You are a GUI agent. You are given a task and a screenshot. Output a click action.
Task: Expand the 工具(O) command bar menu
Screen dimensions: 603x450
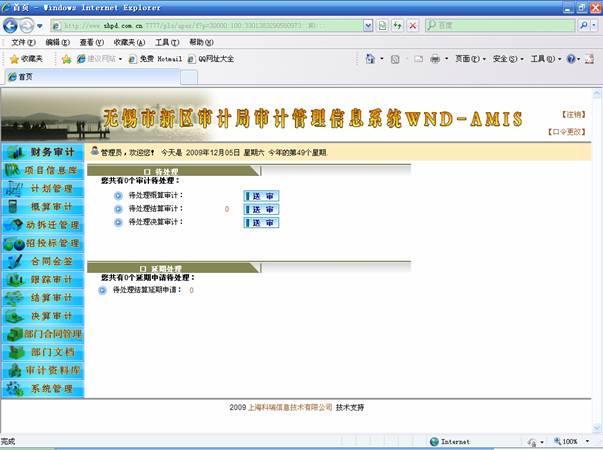tap(546, 59)
